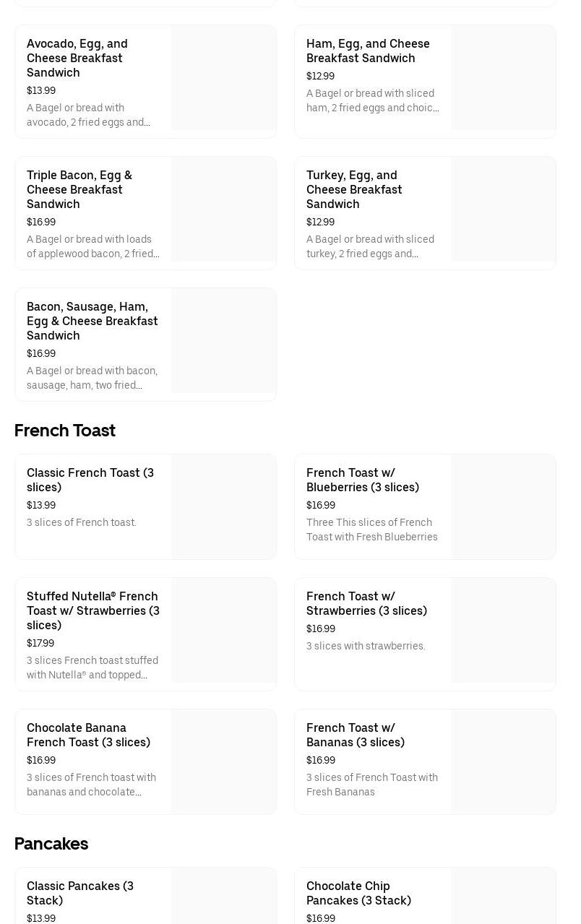Pick Chocolate Banana French Toast title
Viewport: 581px width, 924px height.
(x=88, y=735)
